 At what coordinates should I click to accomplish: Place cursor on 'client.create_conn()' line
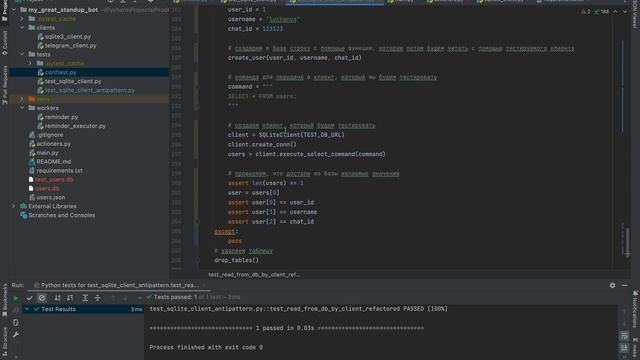(x=262, y=144)
